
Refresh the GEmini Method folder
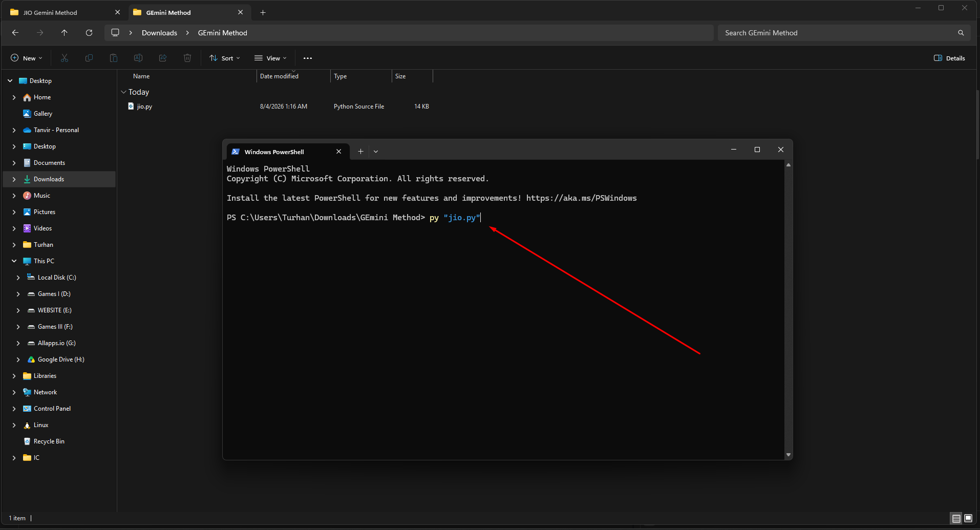click(x=89, y=33)
